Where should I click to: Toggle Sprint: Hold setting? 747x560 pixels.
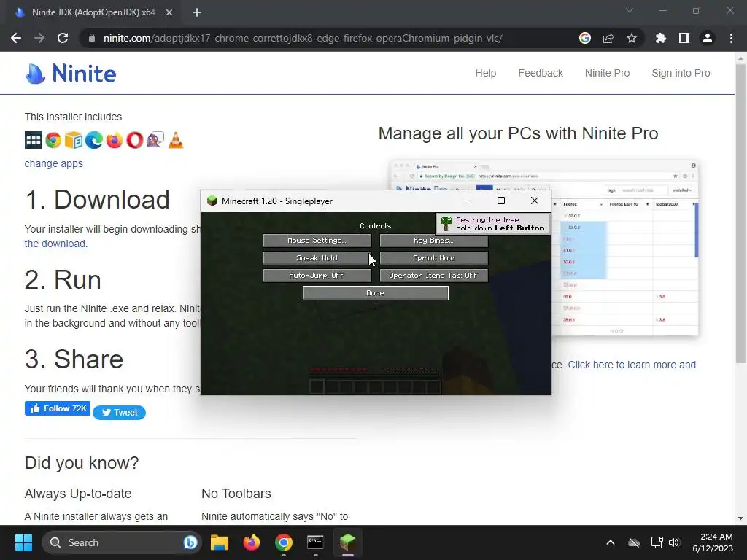coord(433,258)
